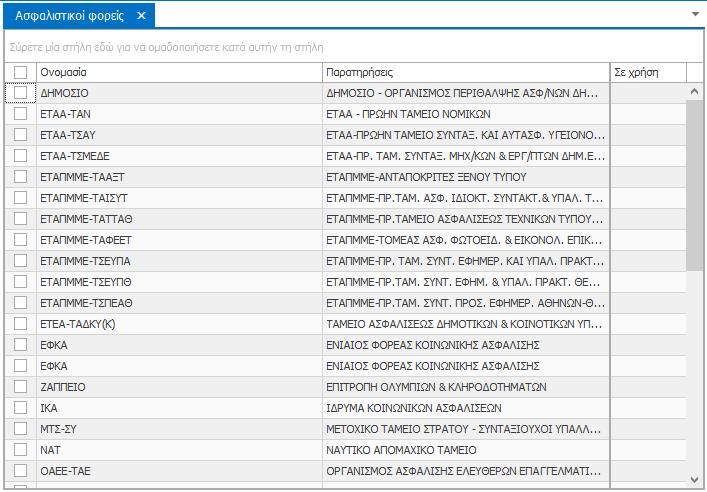Screen dimensions: 707x492
Task: Check the ΕΤΕΑ-ΤΑΔΚΥ(Κ) row checkbox
Action: click(20, 324)
